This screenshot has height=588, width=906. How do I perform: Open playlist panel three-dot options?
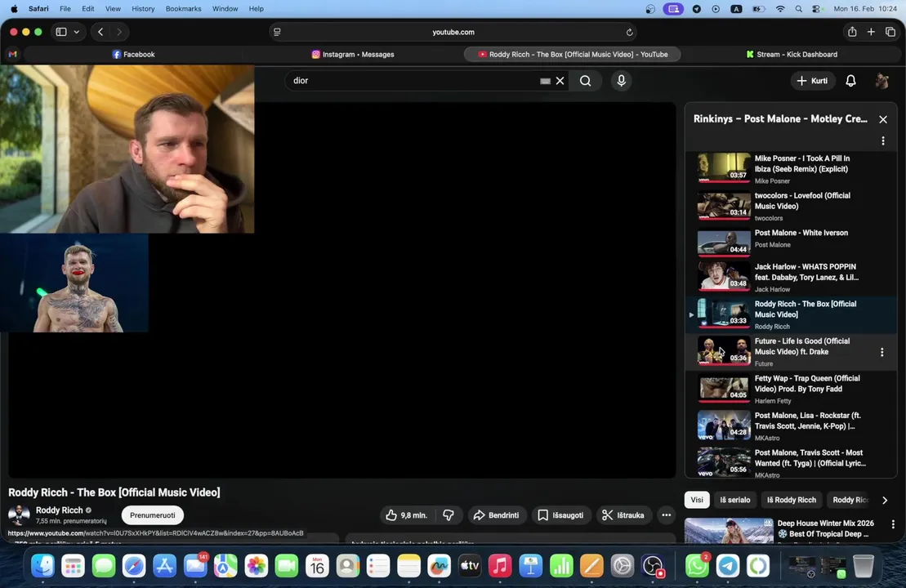(x=883, y=141)
